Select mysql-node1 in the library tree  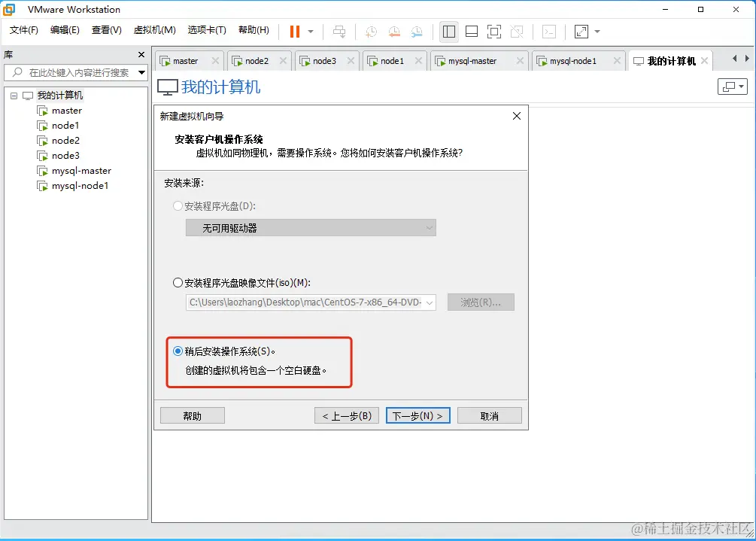pyautogui.click(x=80, y=186)
